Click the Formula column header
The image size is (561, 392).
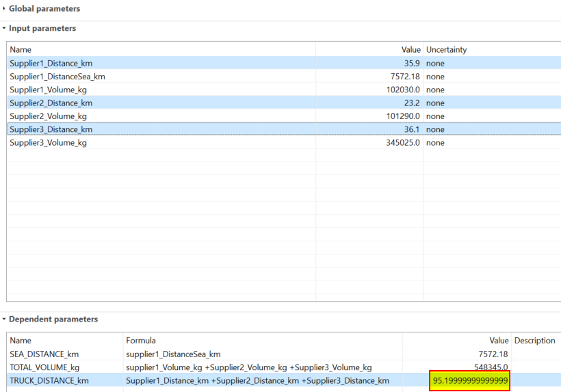click(140, 341)
